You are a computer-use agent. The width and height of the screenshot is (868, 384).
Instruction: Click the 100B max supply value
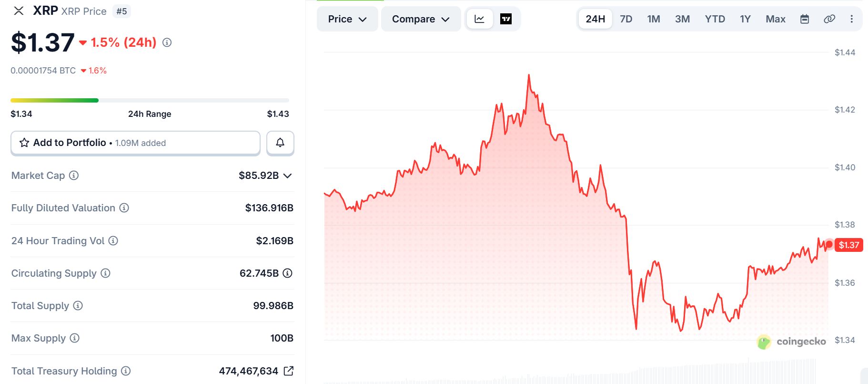coord(282,338)
